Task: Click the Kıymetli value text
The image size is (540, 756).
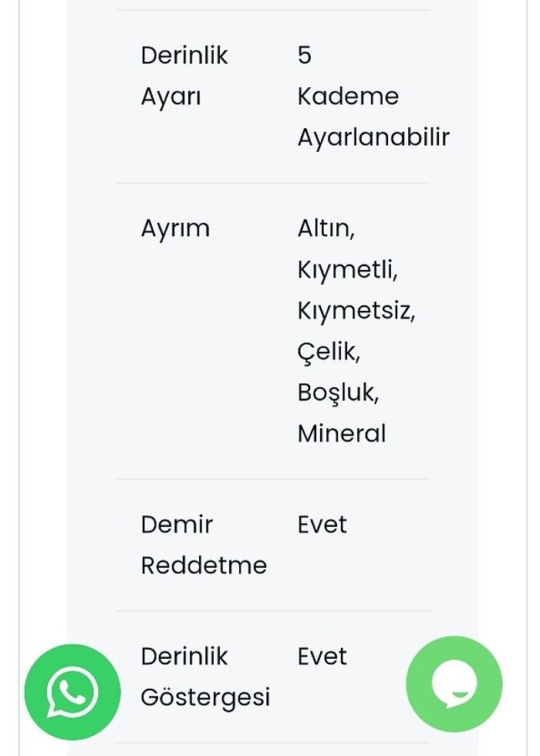Action: pos(347,269)
